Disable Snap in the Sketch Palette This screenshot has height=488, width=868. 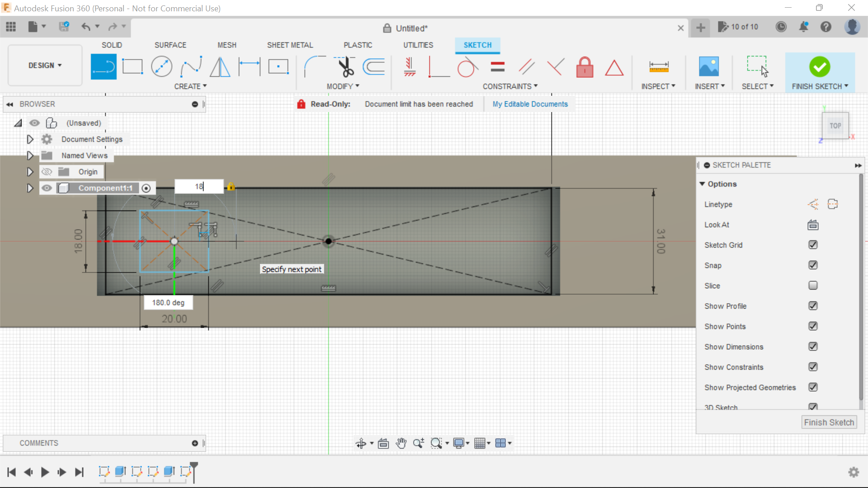(813, 265)
